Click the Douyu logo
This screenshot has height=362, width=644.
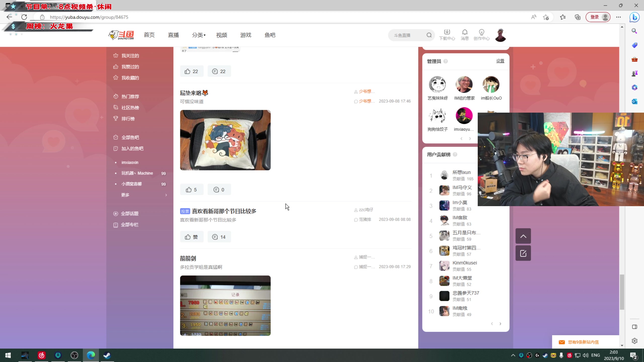click(x=121, y=35)
